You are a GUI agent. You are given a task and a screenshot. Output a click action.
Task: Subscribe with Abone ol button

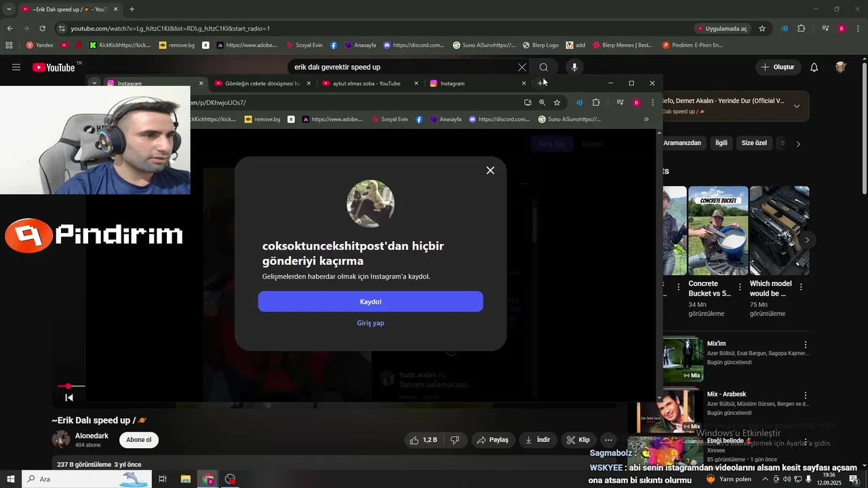pos(139,440)
